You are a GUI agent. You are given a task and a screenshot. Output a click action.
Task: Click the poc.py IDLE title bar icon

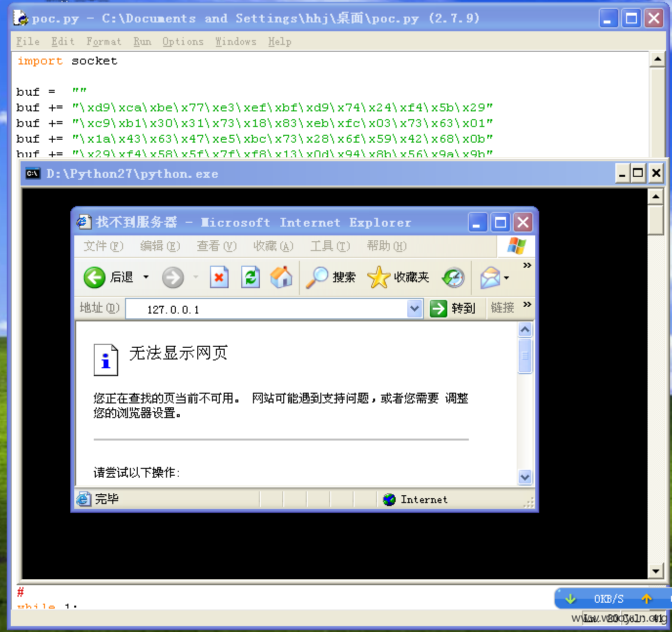point(21,18)
